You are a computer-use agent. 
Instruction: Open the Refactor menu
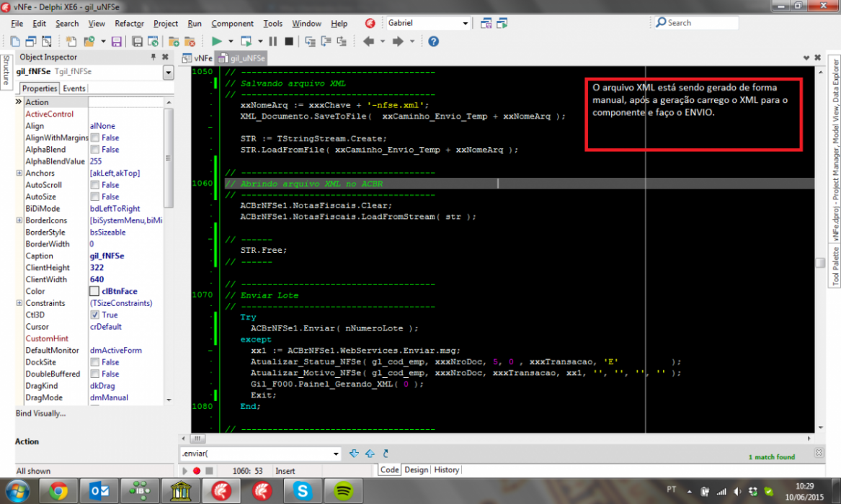click(129, 24)
